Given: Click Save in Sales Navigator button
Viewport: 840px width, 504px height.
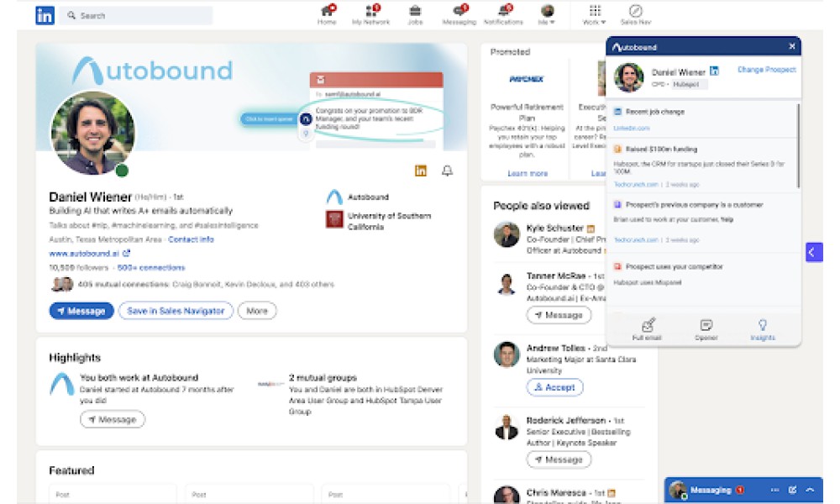Looking at the screenshot, I should 176,311.
